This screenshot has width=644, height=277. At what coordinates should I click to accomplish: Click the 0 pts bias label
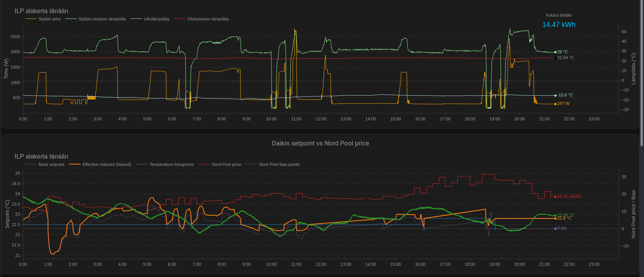pyautogui.click(x=562, y=228)
